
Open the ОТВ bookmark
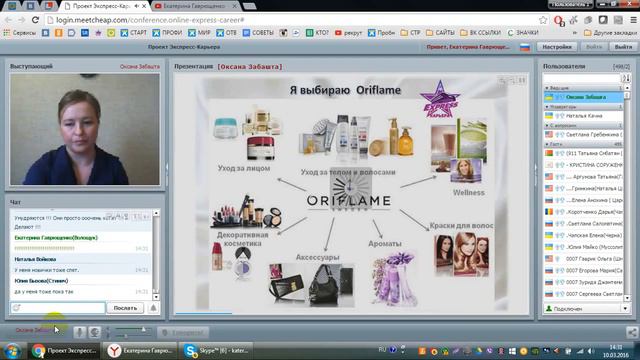click(226, 33)
